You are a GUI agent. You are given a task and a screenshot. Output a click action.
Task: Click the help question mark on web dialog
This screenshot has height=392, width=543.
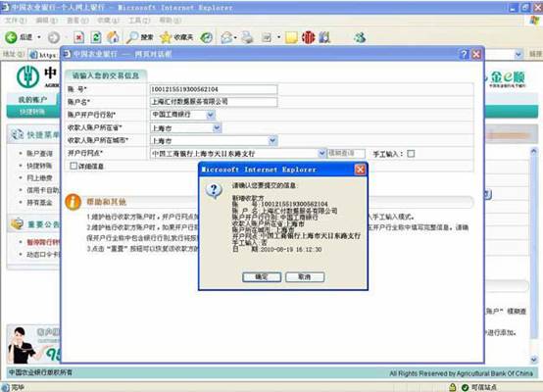coord(464,54)
